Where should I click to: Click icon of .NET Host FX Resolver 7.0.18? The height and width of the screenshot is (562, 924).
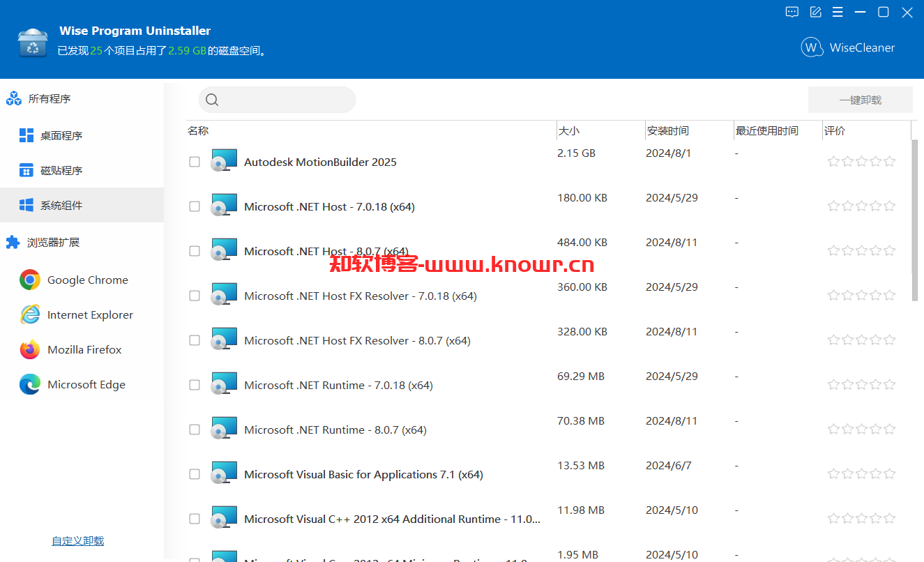click(x=224, y=295)
